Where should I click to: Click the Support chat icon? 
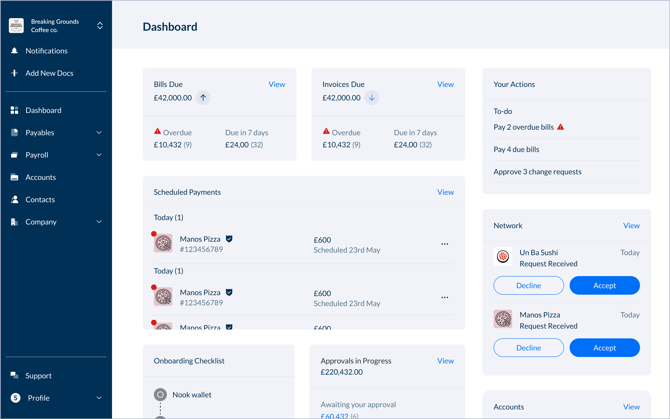(15, 375)
